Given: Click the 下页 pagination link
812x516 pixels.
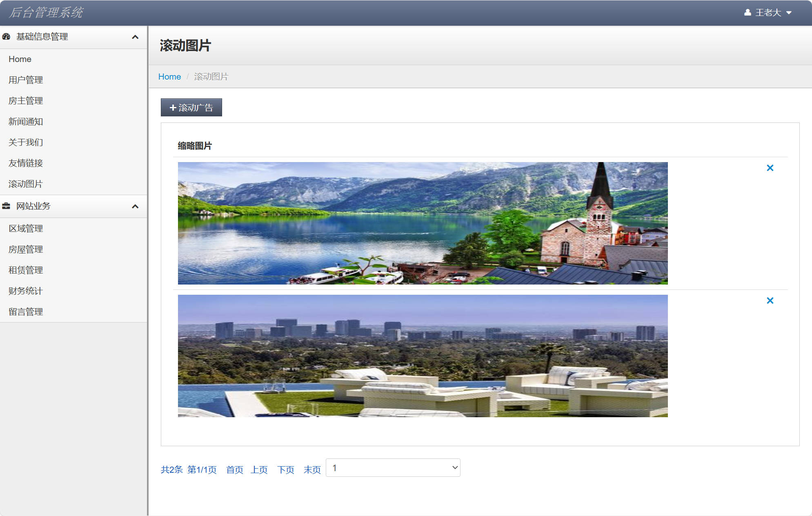Looking at the screenshot, I should tap(285, 470).
